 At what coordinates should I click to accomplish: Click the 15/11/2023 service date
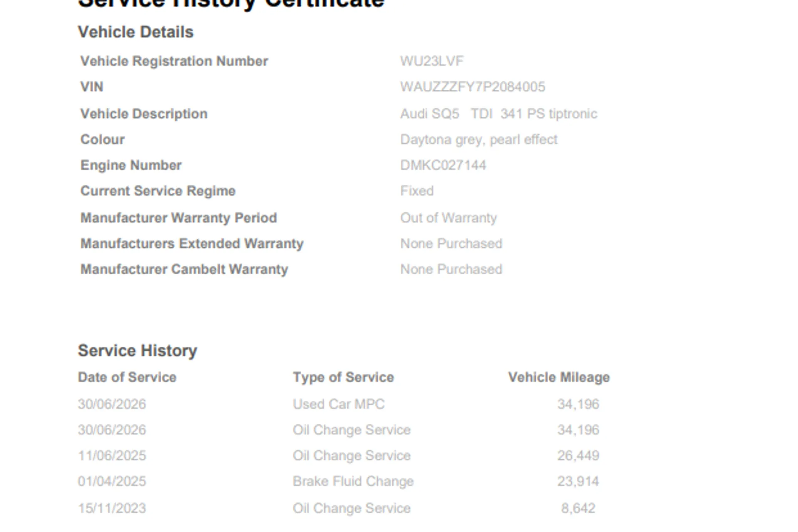[x=112, y=508]
